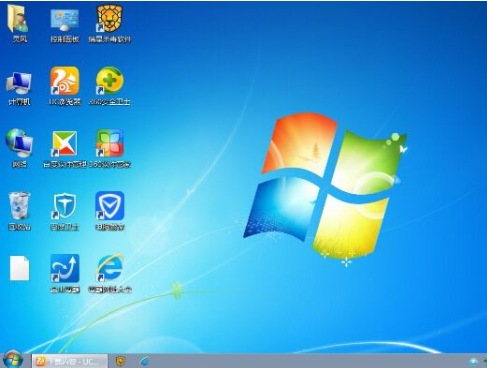The image size is (487, 368).
Task: Launch the lion shield antivirus shortcut
Action: pyautogui.click(x=110, y=24)
